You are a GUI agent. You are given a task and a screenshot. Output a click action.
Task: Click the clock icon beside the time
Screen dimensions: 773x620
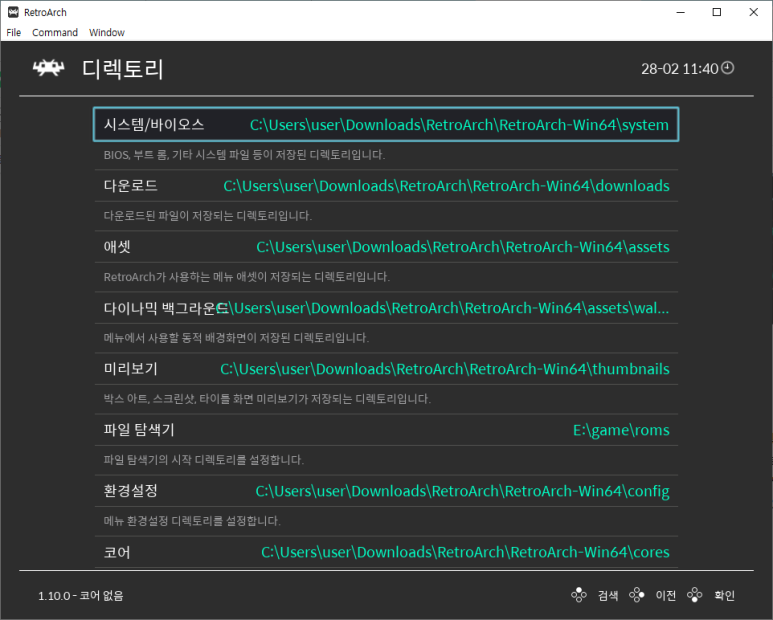[x=728, y=68]
